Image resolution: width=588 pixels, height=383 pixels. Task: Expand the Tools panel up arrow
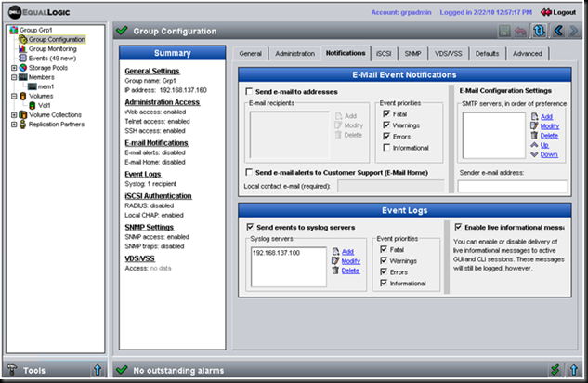[98, 370]
